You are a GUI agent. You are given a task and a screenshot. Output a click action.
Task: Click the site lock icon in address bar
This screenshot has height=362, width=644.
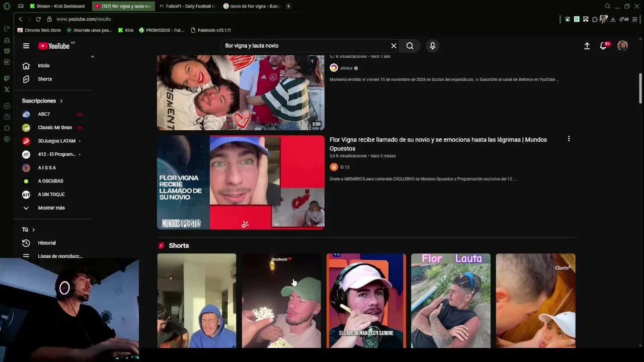(x=49, y=19)
